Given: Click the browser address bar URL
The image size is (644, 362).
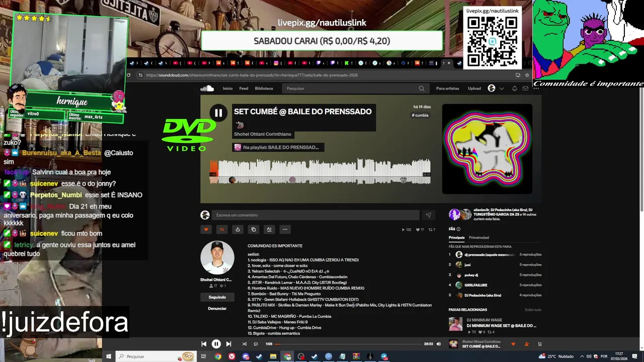Looking at the screenshot, I should (252, 75).
